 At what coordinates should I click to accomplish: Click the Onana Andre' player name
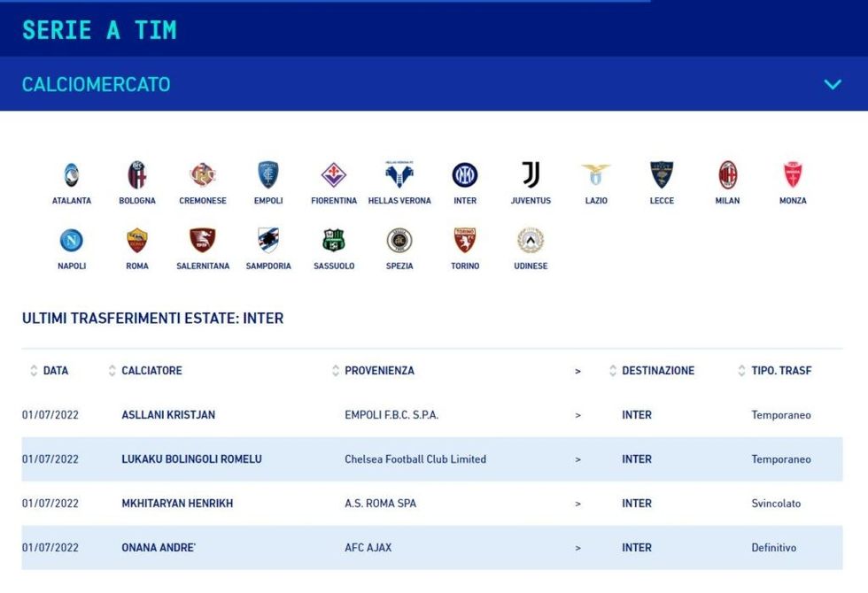(x=159, y=548)
